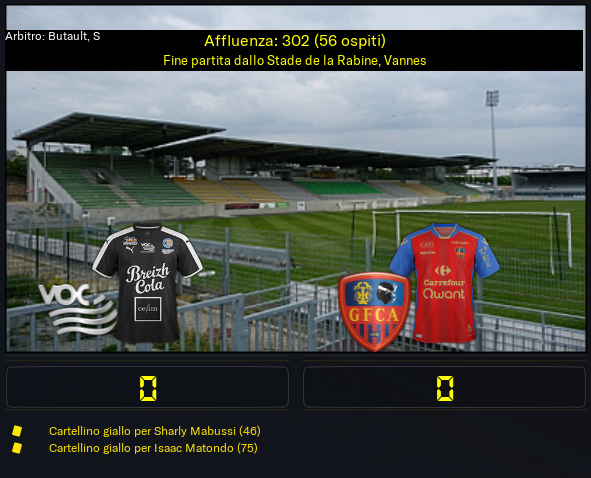Click the GFCA club crest
This screenshot has height=478, width=591.
click(x=374, y=312)
